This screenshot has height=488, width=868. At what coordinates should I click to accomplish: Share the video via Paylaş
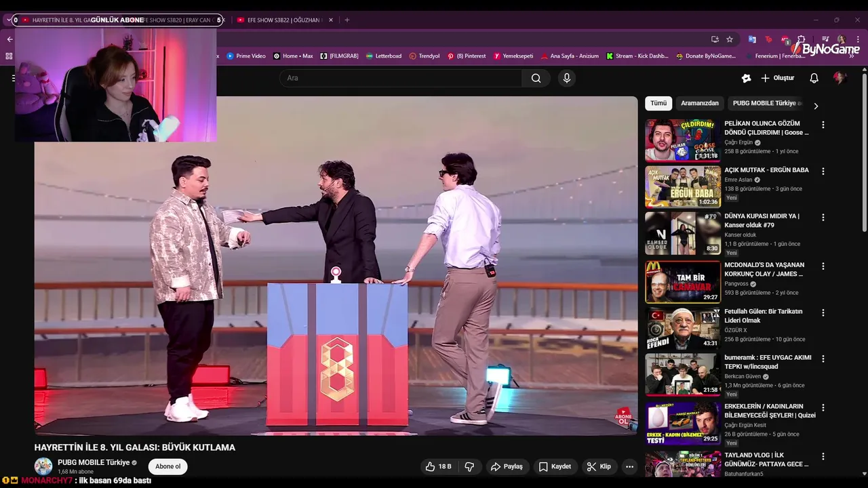(507, 466)
